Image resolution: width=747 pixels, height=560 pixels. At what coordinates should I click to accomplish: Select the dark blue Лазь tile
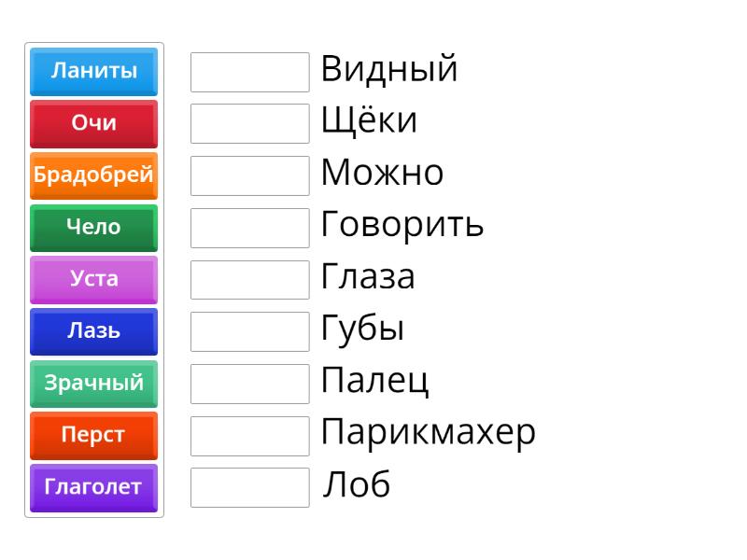point(92,331)
